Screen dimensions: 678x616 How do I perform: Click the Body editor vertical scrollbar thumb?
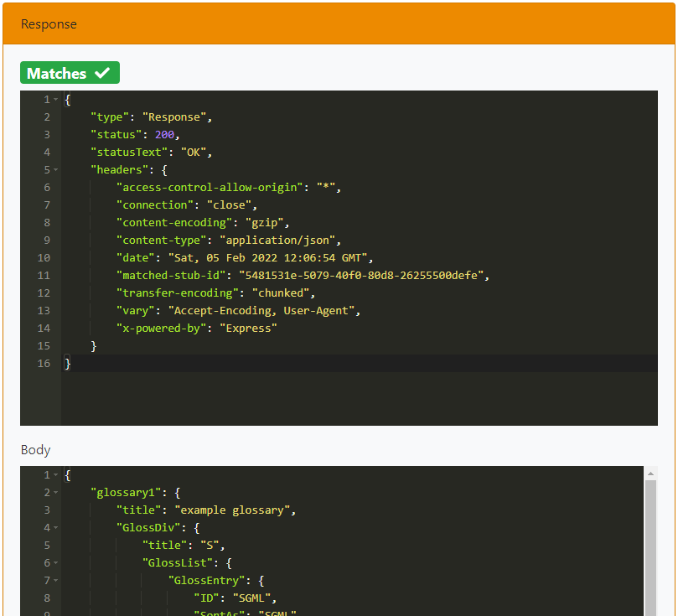coord(650,548)
